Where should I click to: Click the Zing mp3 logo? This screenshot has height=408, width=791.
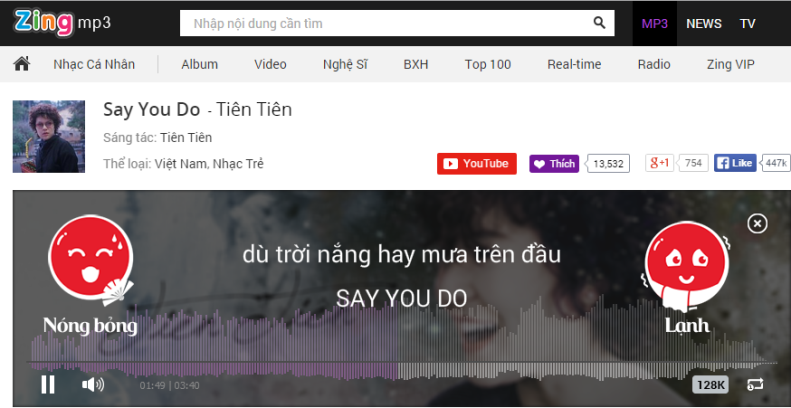point(62,23)
